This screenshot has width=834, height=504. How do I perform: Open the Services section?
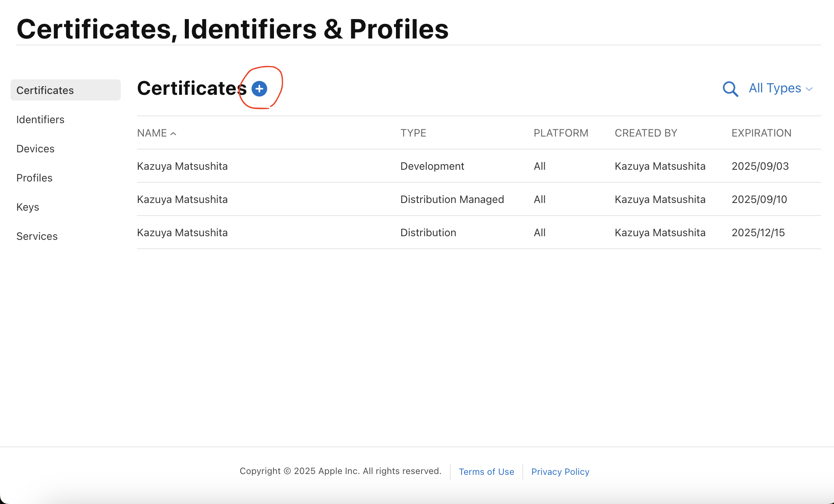(x=37, y=236)
